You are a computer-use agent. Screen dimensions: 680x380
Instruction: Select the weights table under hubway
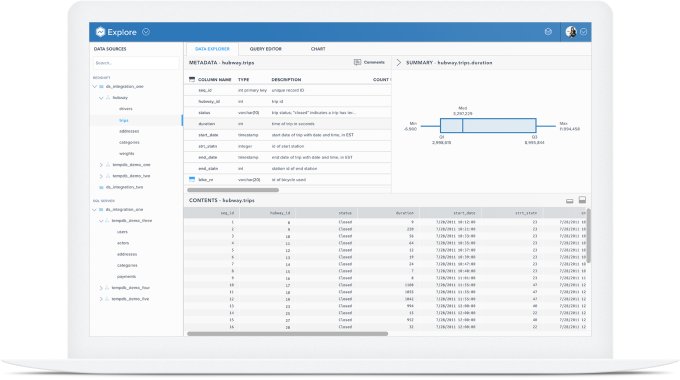point(127,154)
